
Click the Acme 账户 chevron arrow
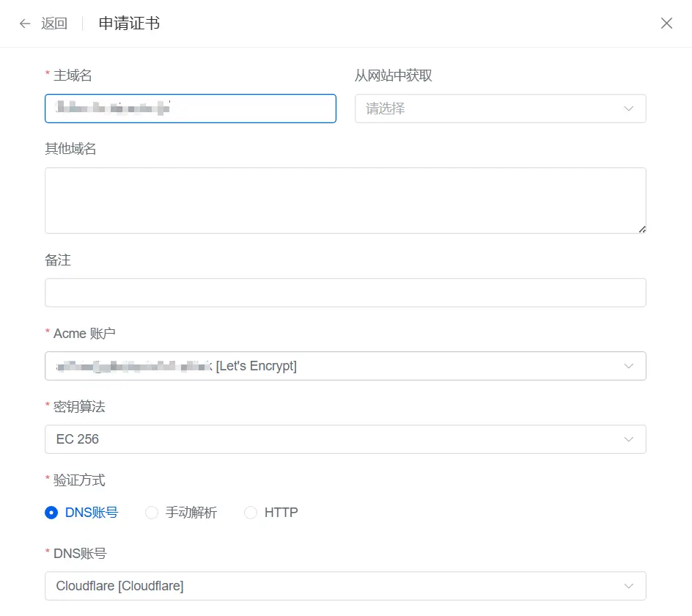pyautogui.click(x=628, y=366)
